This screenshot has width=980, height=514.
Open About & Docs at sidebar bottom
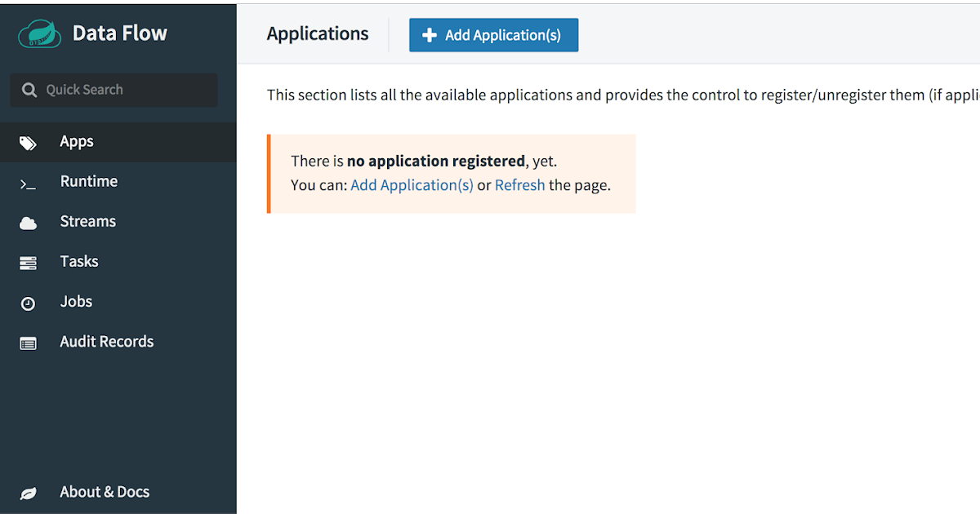pos(105,491)
